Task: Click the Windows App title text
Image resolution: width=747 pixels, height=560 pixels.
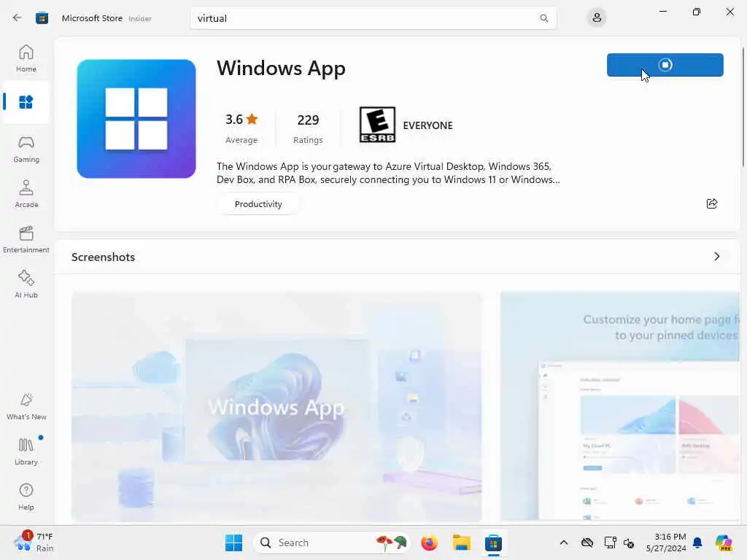Action: pos(281,68)
